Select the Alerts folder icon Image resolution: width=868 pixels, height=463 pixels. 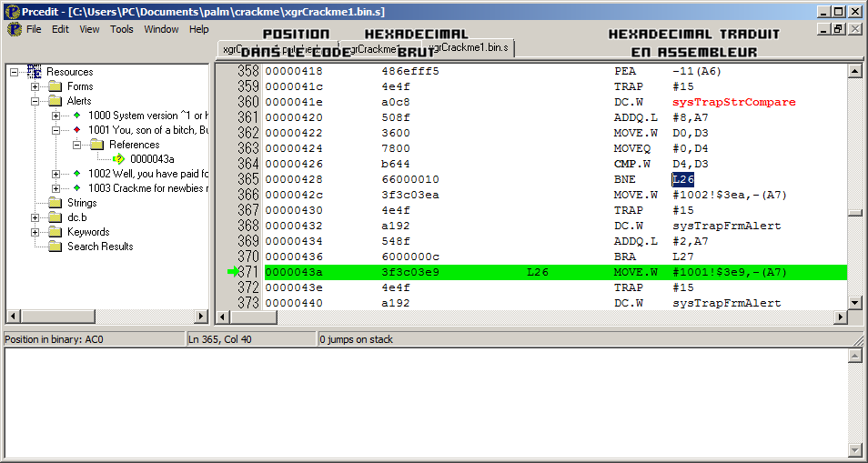55,101
